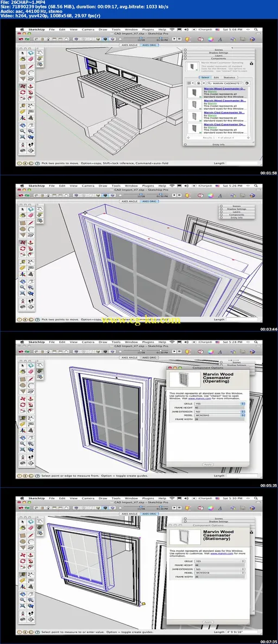
Task: Open JAMB EXTENSION dropdown in the 00:07:35 frame
Action: point(219,569)
